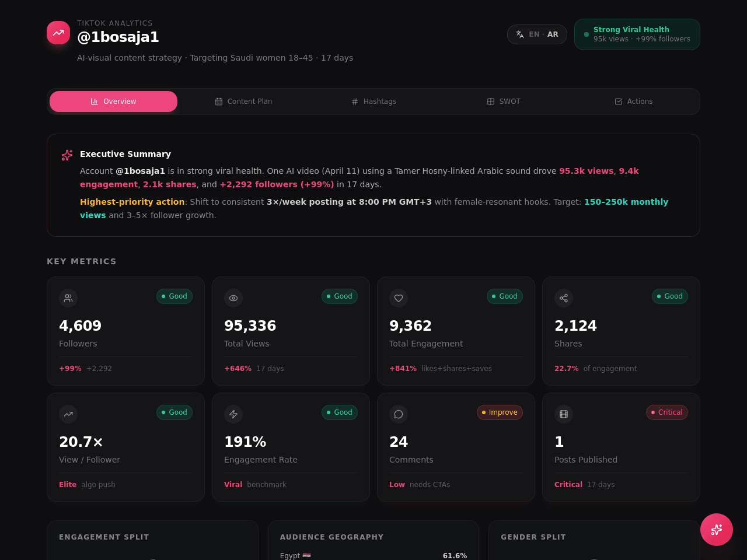The height and width of the screenshot is (560, 747).
Task: Open the Hashtags tab
Action: pos(373,101)
